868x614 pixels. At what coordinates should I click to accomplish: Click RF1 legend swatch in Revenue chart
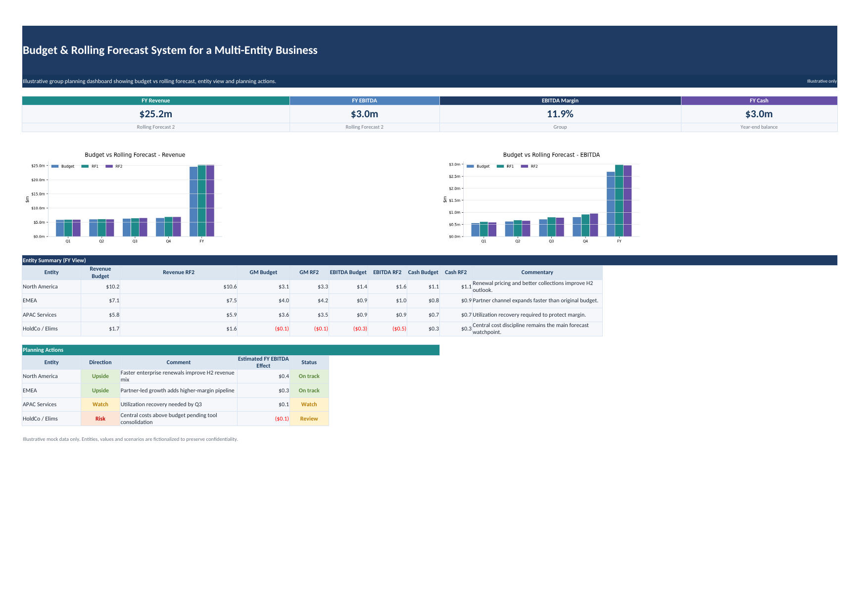(85, 166)
